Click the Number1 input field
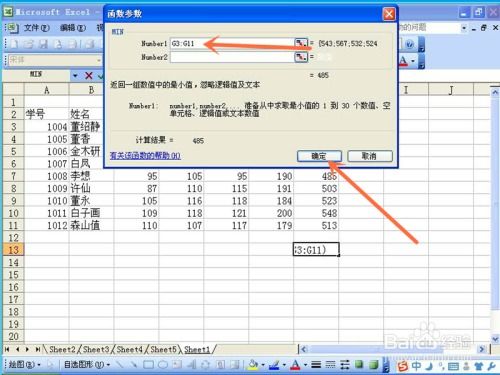 pyautogui.click(x=232, y=43)
